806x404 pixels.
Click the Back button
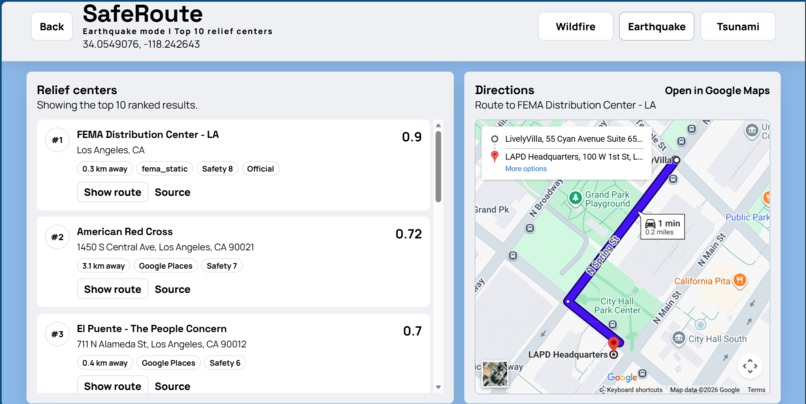(x=51, y=26)
